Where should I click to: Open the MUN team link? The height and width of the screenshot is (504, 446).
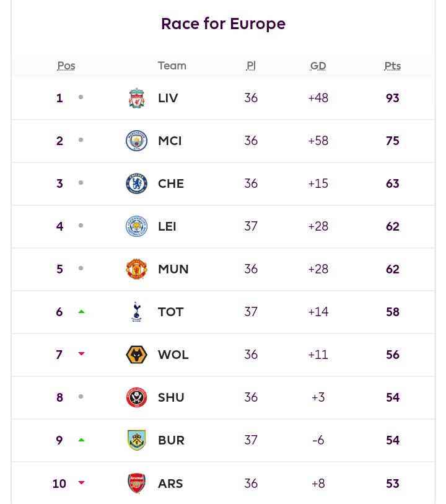pyautogui.click(x=173, y=269)
